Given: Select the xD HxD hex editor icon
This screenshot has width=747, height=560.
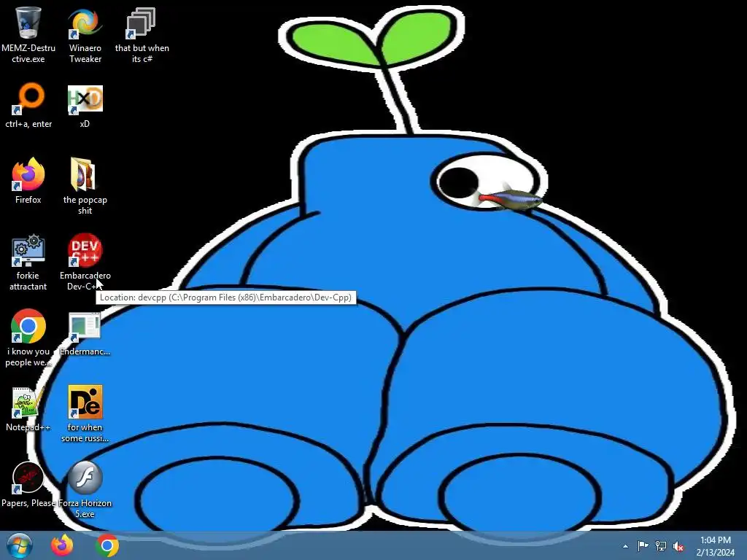Looking at the screenshot, I should [85, 98].
